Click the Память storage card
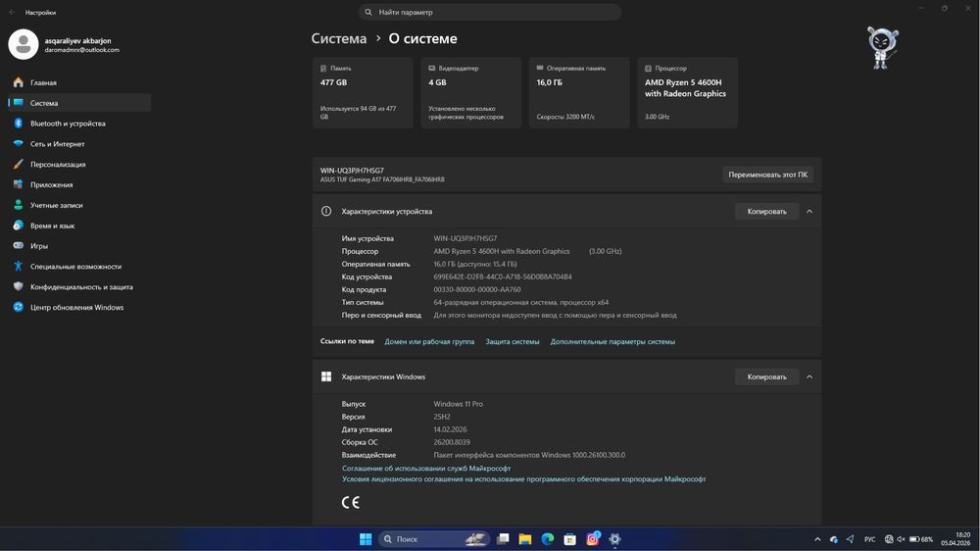The image size is (980, 551). click(x=363, y=93)
